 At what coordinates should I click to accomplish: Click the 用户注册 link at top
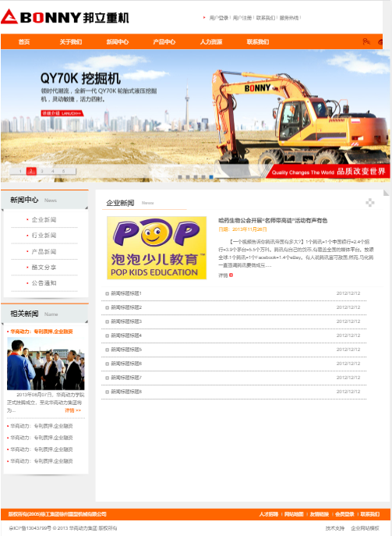(242, 18)
